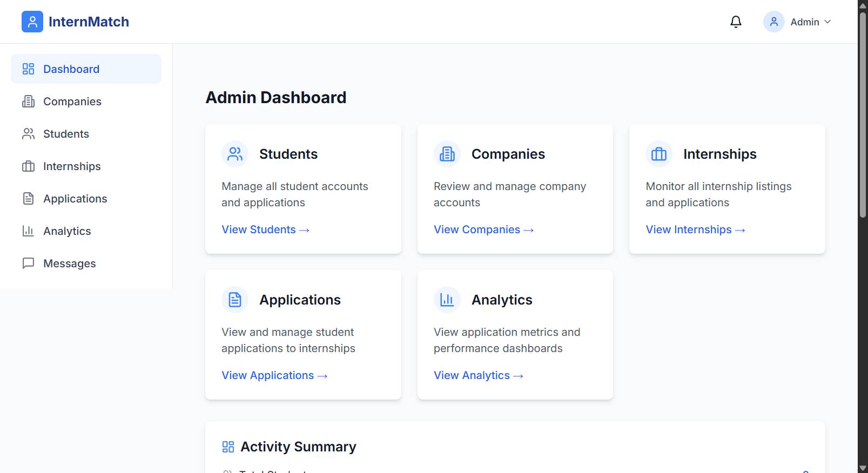Click the View Students link
The image size is (868, 473).
[265, 229]
